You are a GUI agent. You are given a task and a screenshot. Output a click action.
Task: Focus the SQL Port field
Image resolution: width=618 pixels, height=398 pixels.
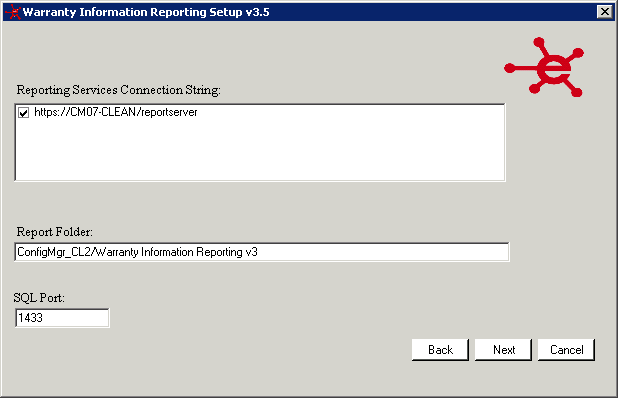click(62, 318)
